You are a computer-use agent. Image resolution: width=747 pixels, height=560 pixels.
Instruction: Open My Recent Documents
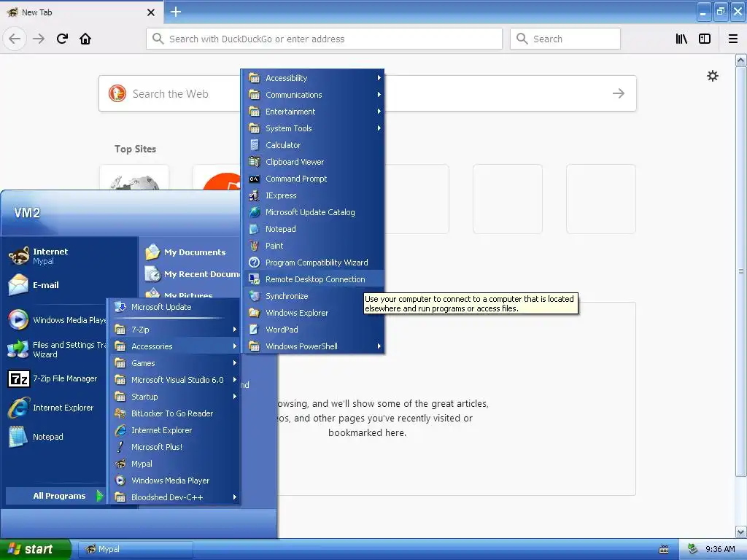pos(190,274)
